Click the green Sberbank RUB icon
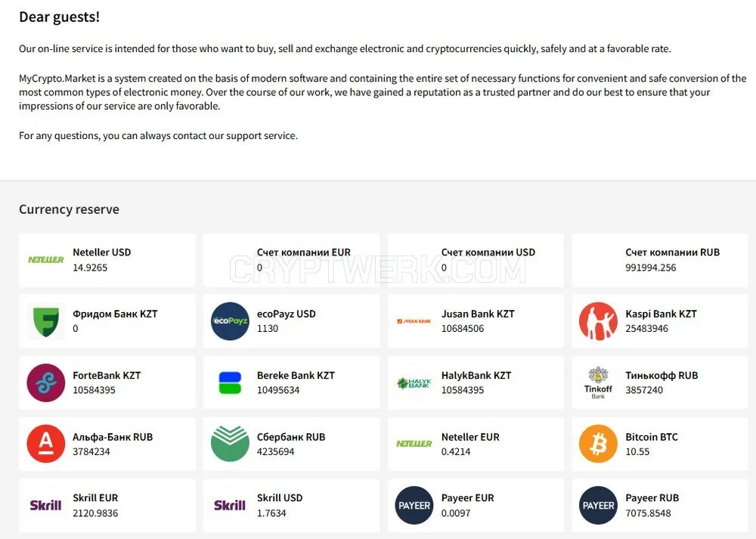This screenshot has height=539, width=756. coord(230,444)
